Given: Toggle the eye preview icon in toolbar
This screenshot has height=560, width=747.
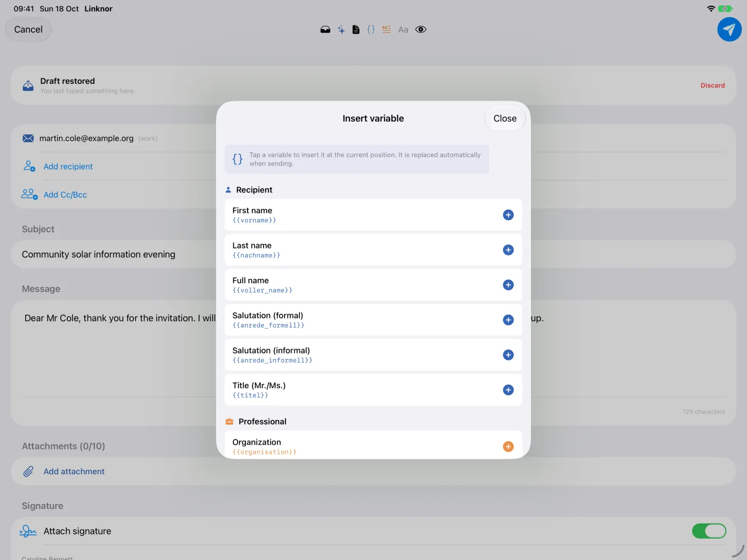Looking at the screenshot, I should click(x=421, y=30).
